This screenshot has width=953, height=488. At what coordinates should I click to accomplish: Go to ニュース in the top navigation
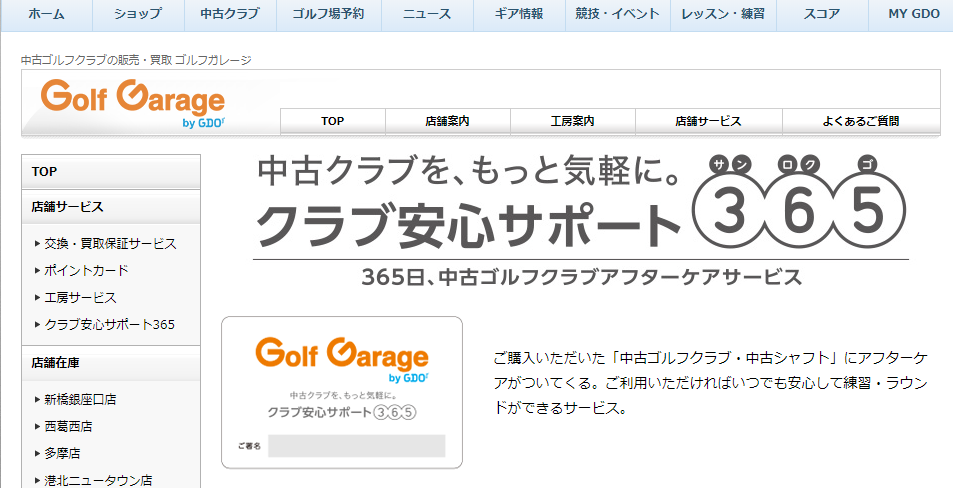coord(427,14)
